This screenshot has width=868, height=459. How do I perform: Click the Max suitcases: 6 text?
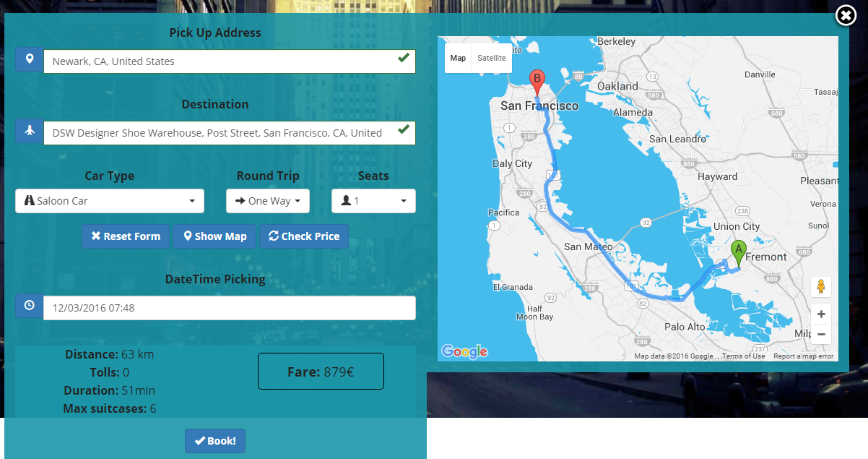click(x=109, y=408)
